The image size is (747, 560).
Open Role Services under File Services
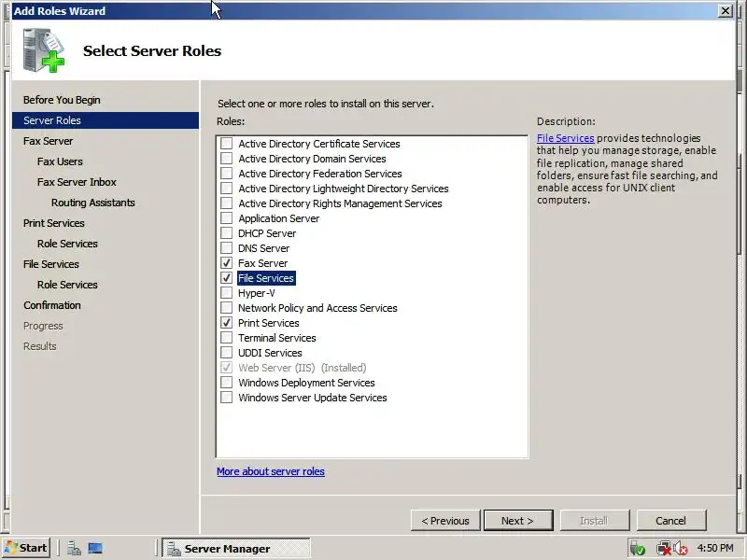coord(67,285)
